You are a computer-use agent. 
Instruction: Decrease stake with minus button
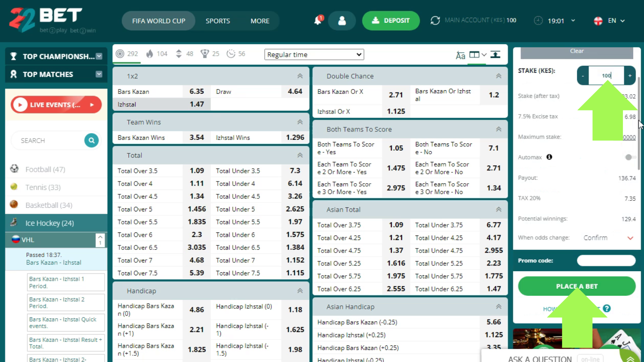coord(583,76)
